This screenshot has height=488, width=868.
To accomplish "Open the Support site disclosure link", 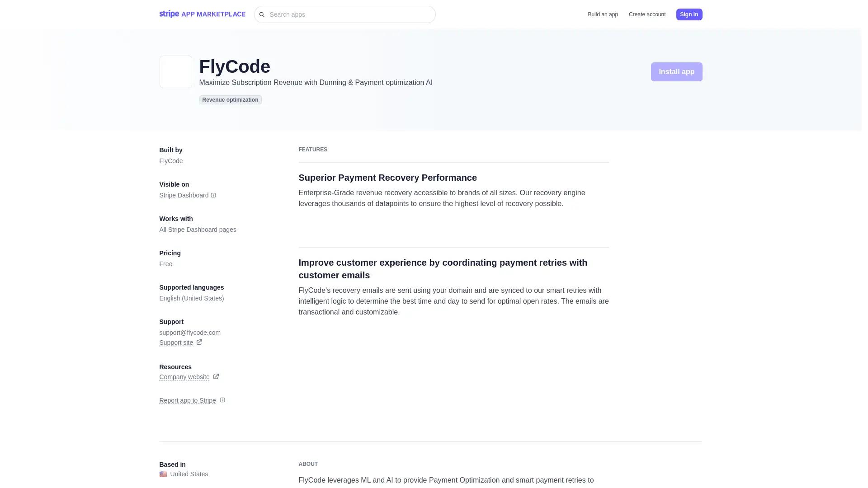I will (x=176, y=343).
